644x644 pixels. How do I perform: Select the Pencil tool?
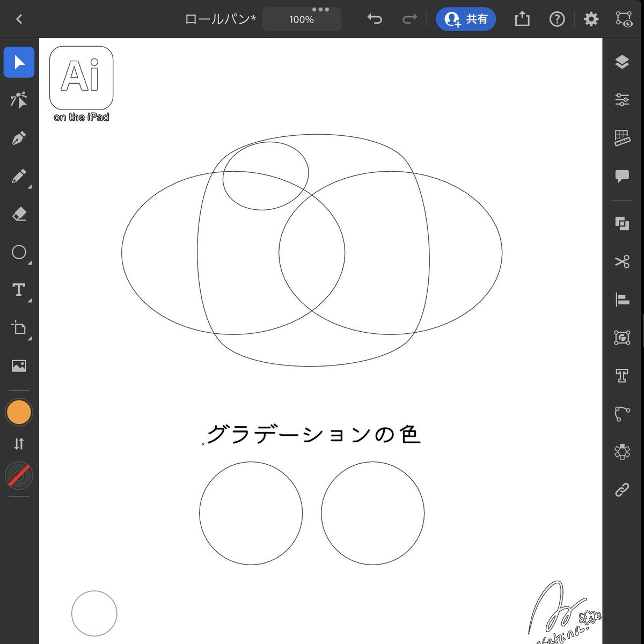click(19, 177)
